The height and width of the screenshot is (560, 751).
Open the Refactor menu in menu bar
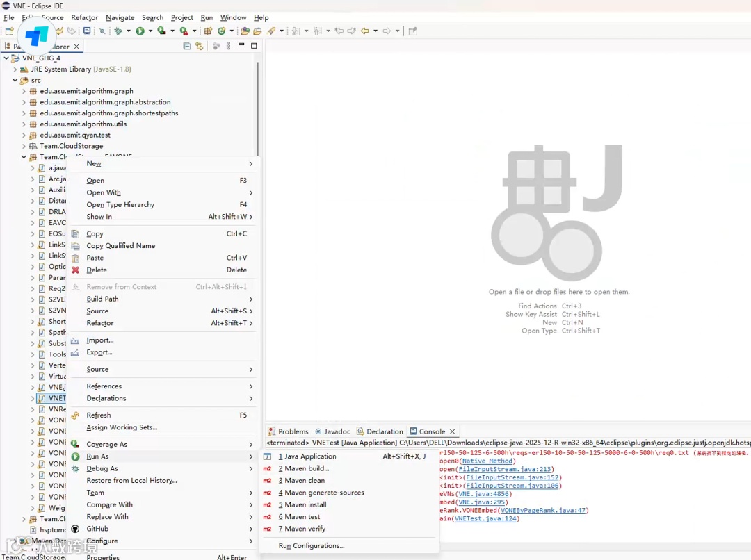[84, 17]
